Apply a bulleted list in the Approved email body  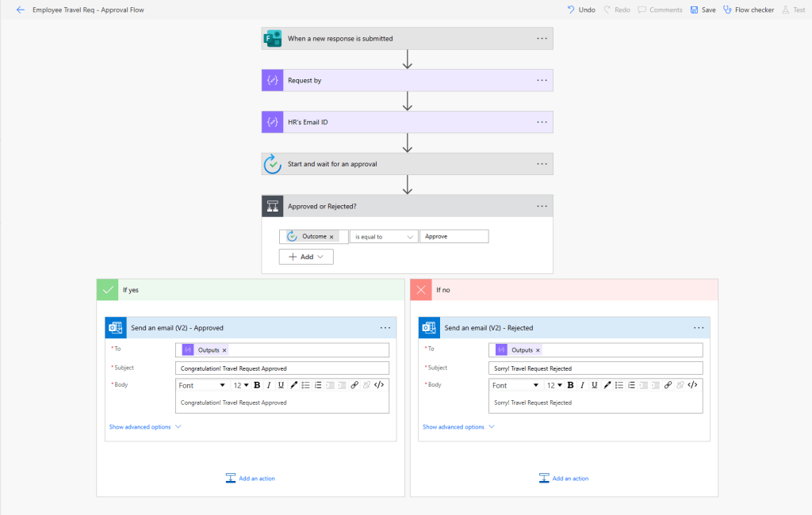tap(306, 385)
